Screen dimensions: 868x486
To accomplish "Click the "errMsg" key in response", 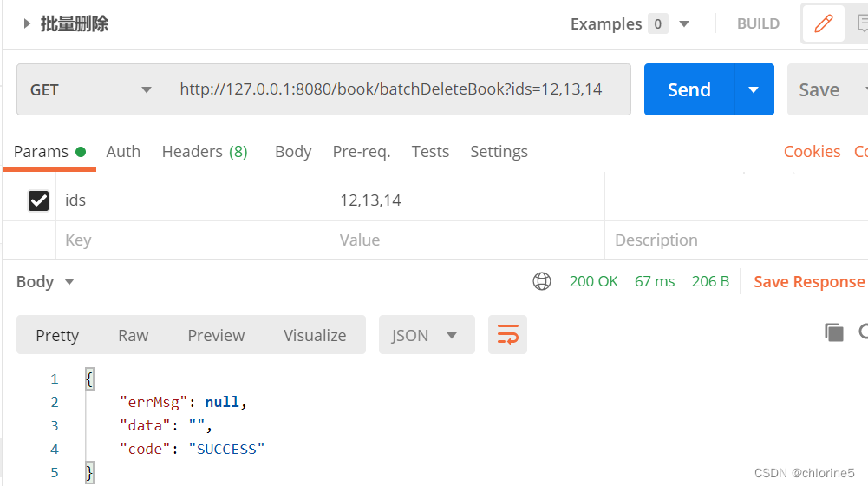I will [153, 403].
